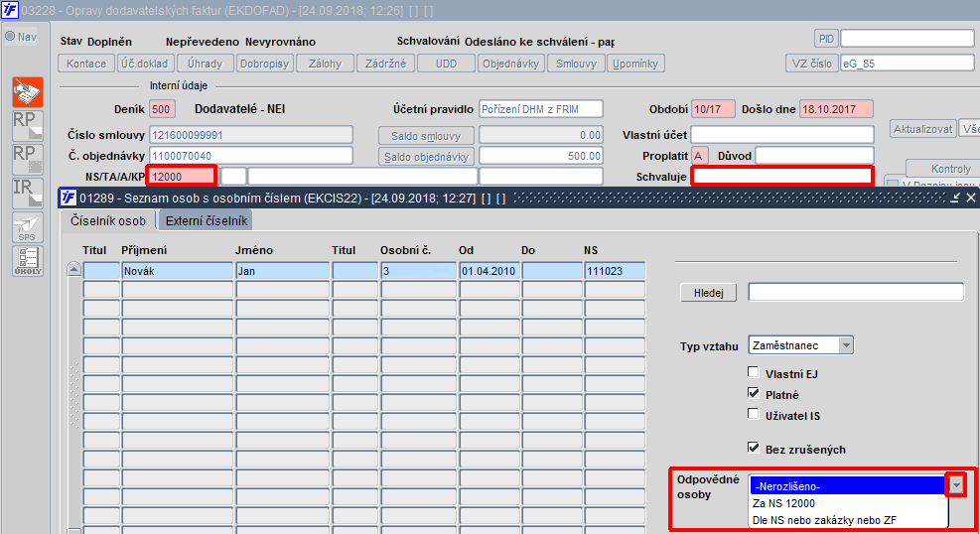Click the Kontace button

[86, 64]
